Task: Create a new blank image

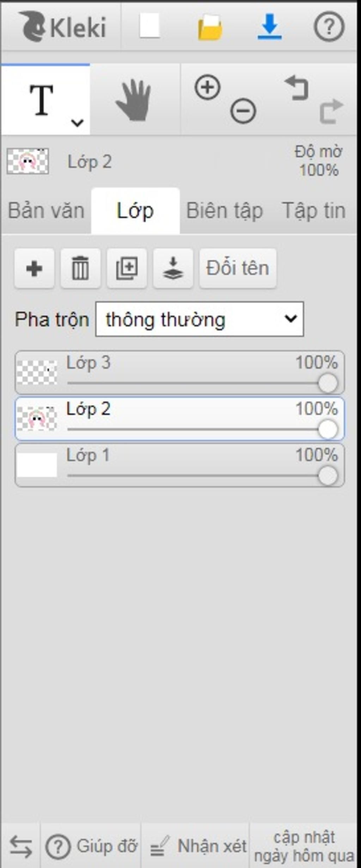Action: [x=149, y=26]
